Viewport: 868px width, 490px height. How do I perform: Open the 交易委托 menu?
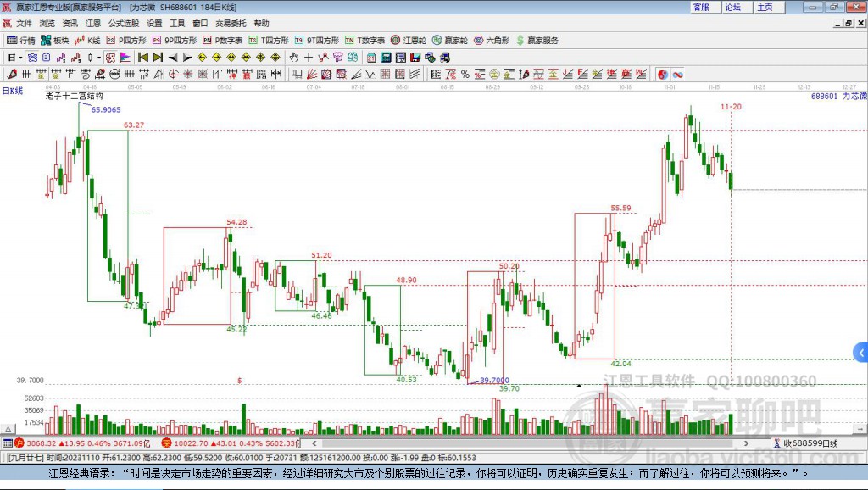coord(231,23)
